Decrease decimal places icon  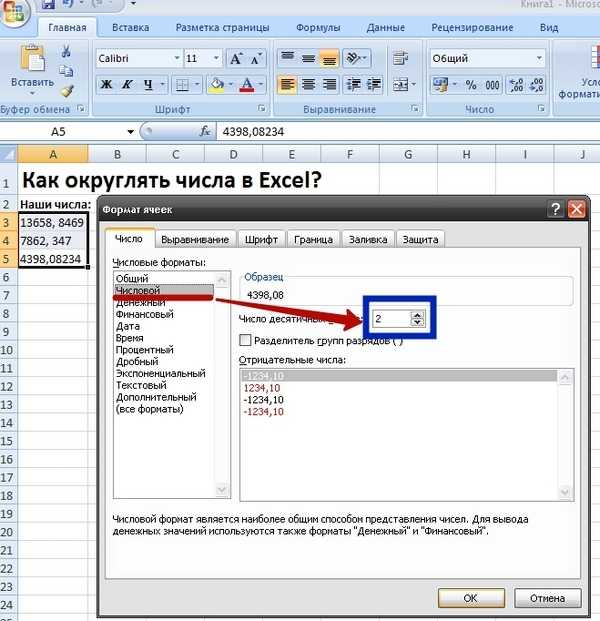click(536, 85)
